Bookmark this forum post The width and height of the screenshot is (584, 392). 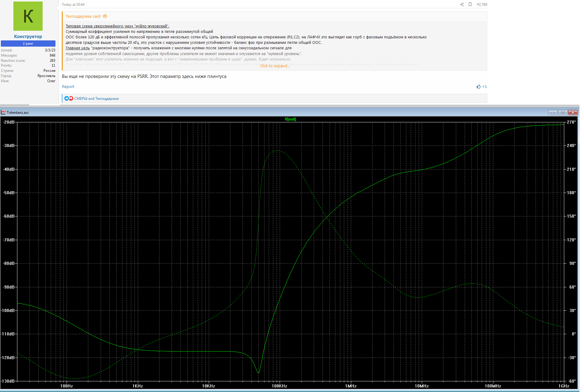pyautogui.click(x=470, y=5)
